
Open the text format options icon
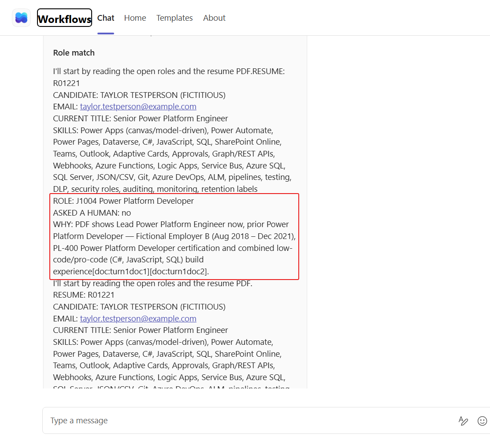point(463,421)
